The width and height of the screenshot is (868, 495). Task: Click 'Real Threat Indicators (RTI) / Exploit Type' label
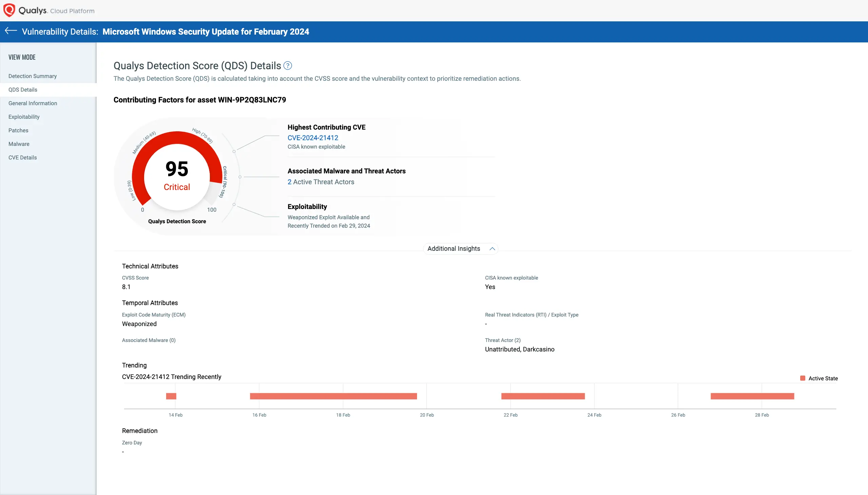point(532,315)
